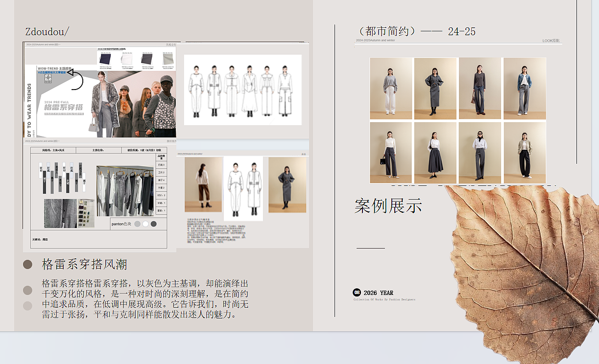
Task: Open the gray dress photo beside sketches
Action: (x=287, y=184)
